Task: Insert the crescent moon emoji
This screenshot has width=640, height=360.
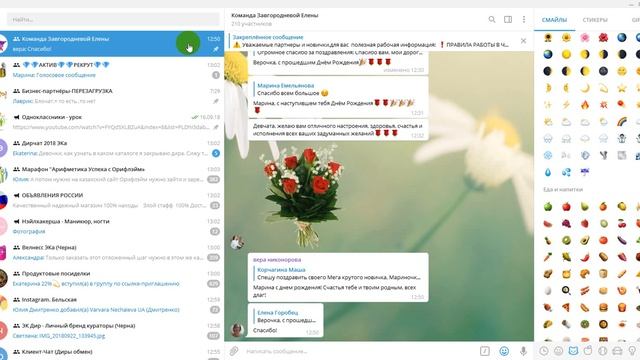Action: tap(585, 88)
